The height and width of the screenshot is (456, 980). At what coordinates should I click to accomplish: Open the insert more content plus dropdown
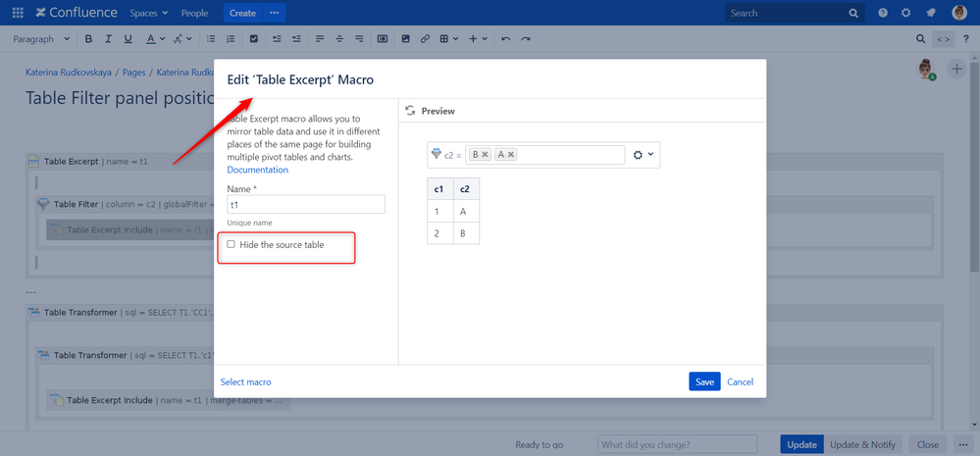click(478, 38)
